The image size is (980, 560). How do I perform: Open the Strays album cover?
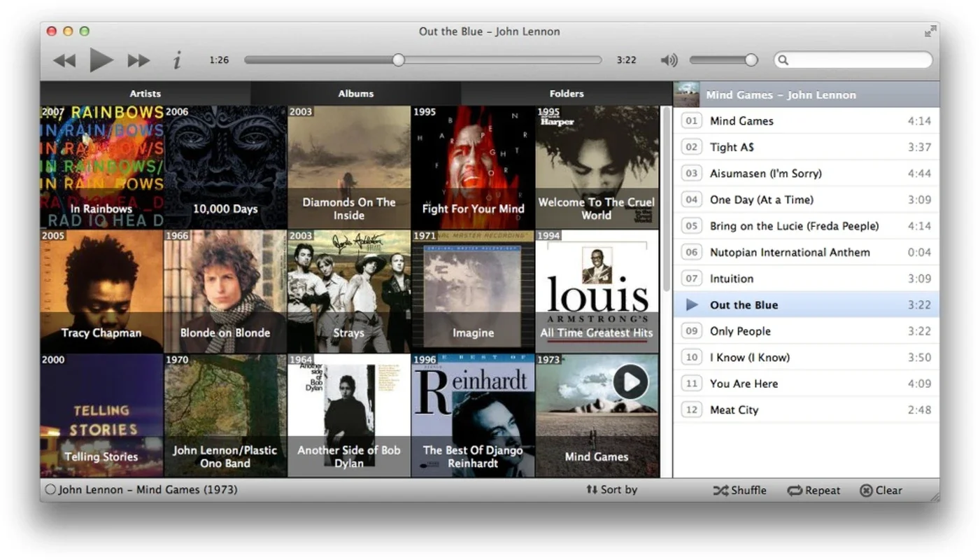pos(349,291)
